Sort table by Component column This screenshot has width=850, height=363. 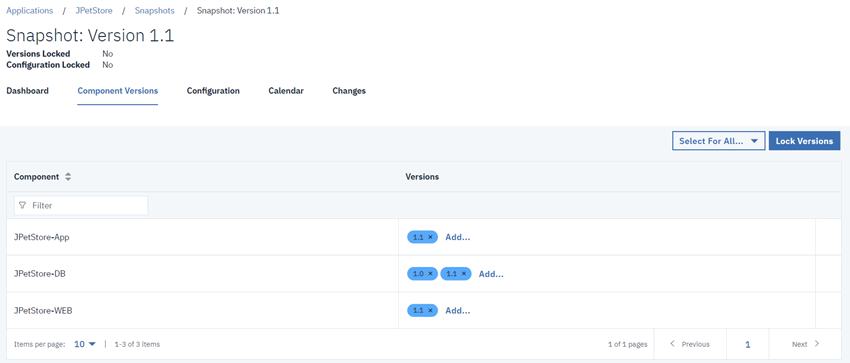[68, 177]
